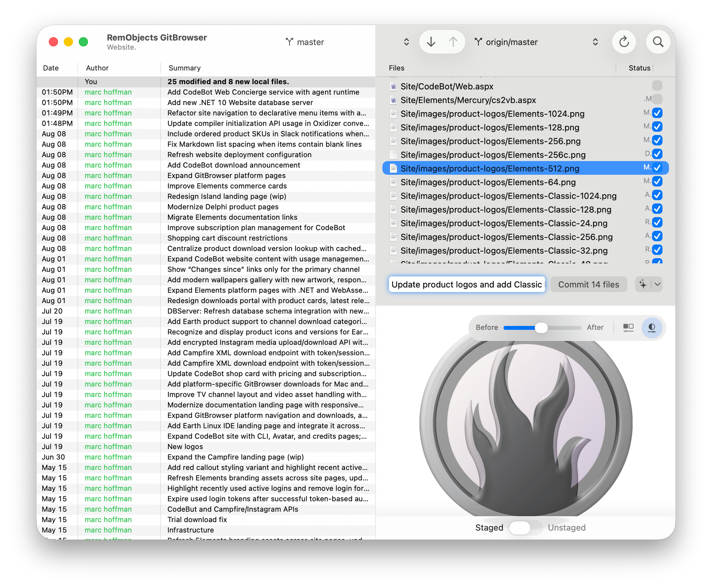Select commit 'Add CodeBot Web Concierge service'
This screenshot has width=712, height=588.
(206, 92)
